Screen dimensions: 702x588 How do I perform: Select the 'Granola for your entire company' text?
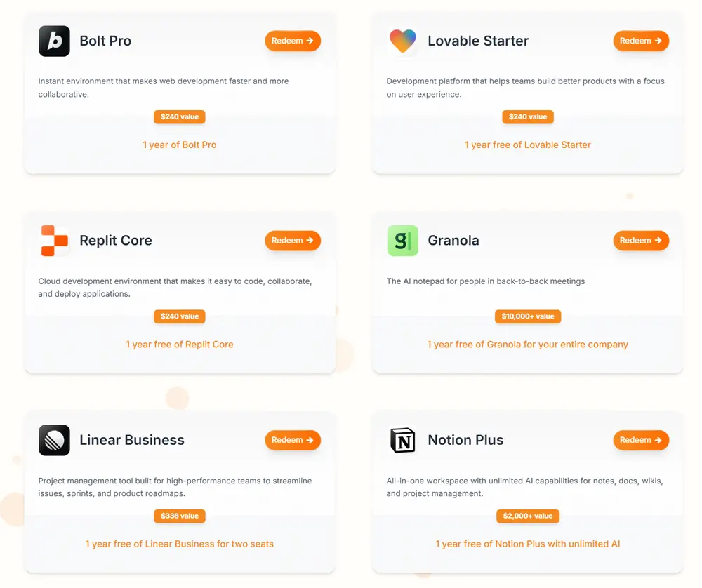click(557, 345)
